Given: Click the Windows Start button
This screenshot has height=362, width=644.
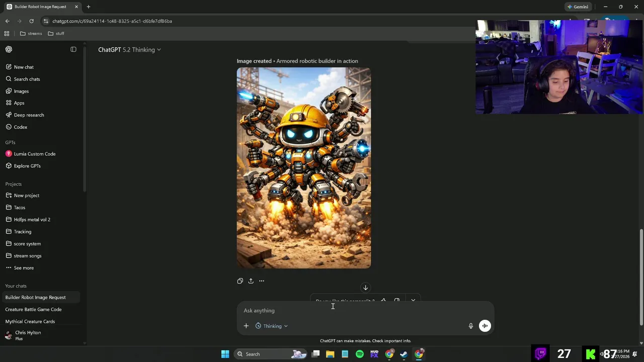Looking at the screenshot, I should tap(225, 354).
